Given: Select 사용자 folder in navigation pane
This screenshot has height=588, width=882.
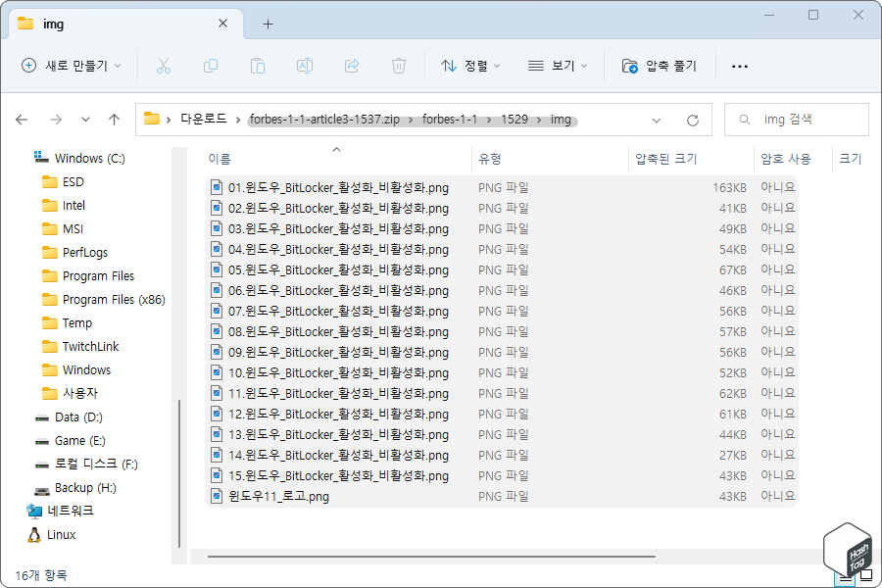Looking at the screenshot, I should coord(71,393).
